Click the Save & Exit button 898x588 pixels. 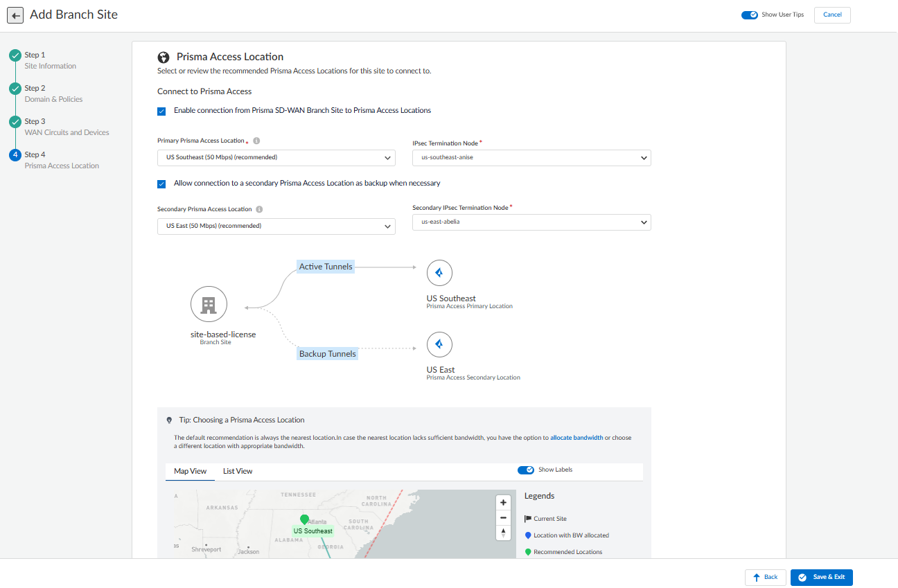[821, 578]
